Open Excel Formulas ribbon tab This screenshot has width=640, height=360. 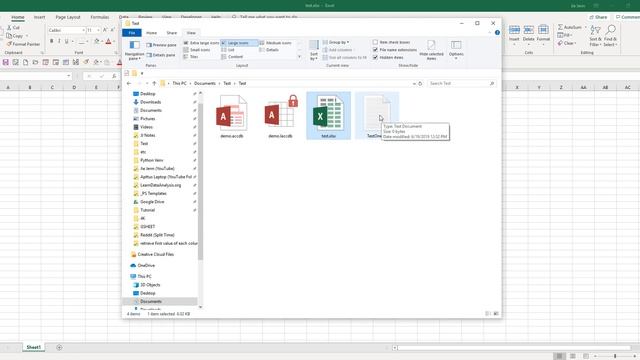100,17
